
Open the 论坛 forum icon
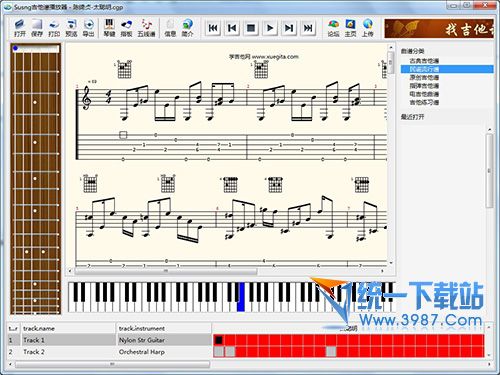coord(333,28)
